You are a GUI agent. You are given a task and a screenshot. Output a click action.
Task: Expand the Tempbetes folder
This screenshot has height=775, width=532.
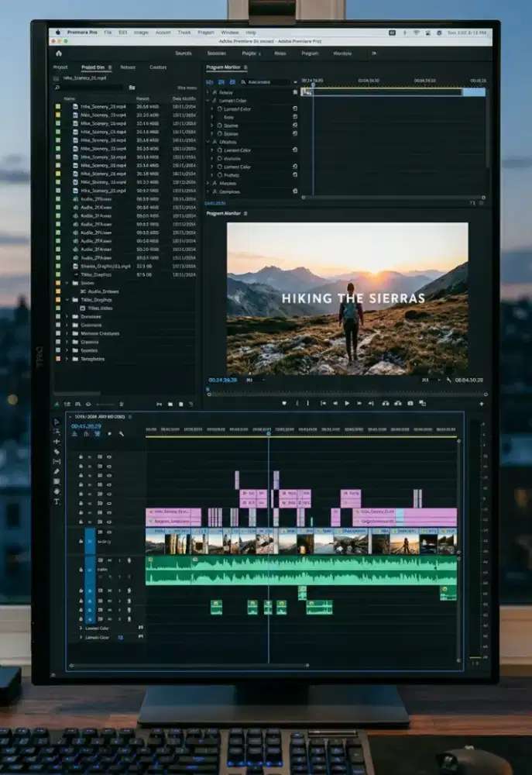pos(67,359)
